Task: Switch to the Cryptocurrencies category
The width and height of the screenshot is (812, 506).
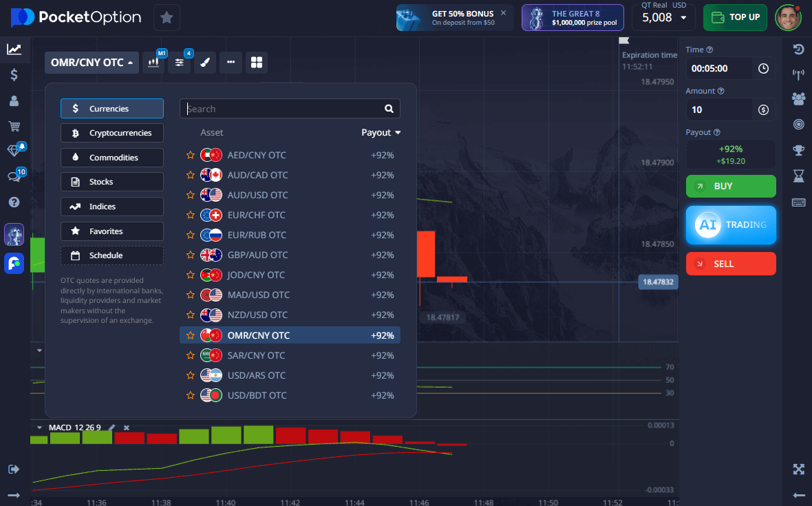Action: [x=112, y=133]
